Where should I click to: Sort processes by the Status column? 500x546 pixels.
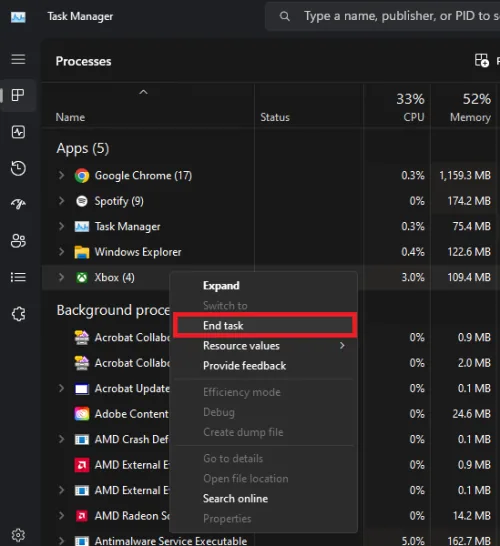pos(275,117)
